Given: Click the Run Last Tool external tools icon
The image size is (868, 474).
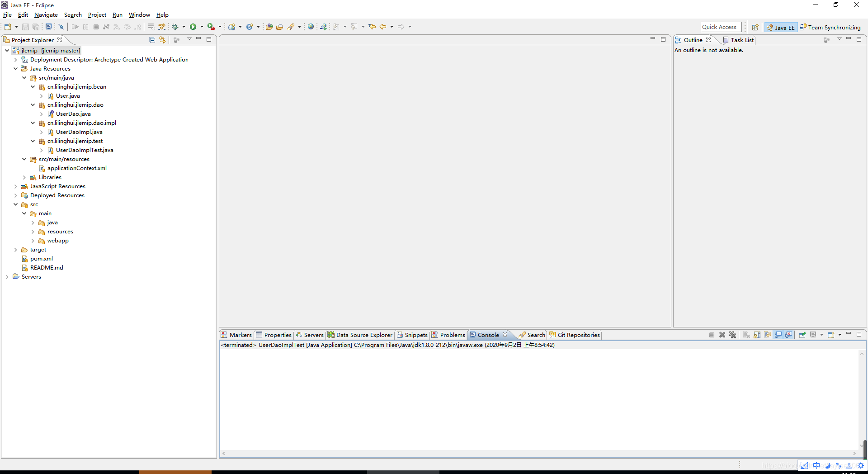Looking at the screenshot, I should (x=211, y=27).
